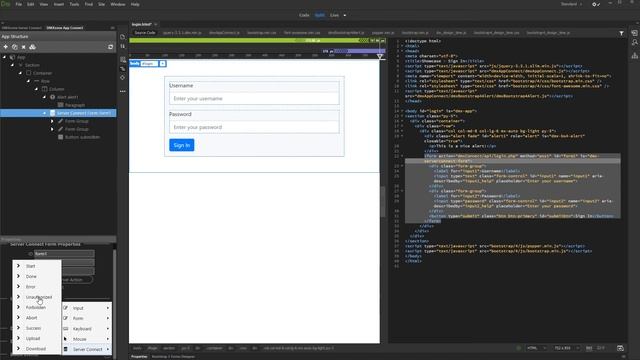Click the sync settings icon in the title bar
This screenshot has width=640, height=360.
point(596,4)
